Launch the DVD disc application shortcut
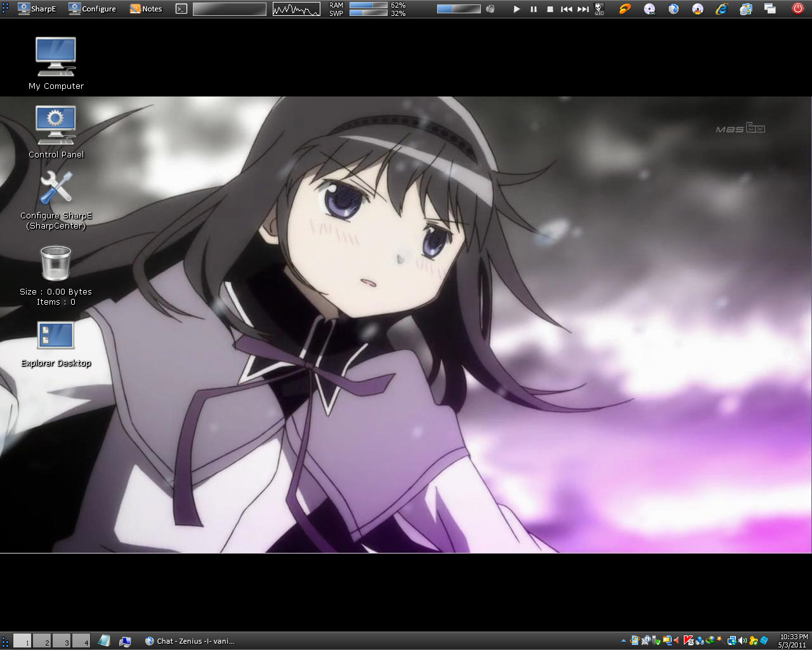812x650 pixels. coord(650,9)
